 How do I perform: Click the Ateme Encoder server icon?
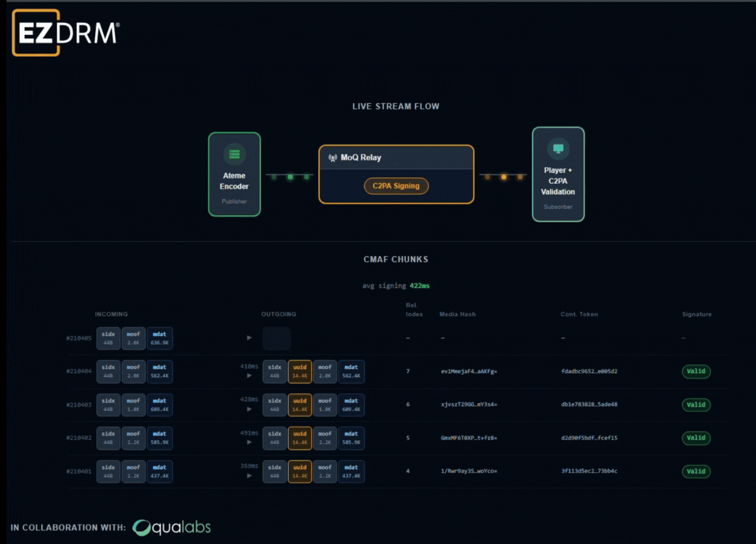point(234,154)
